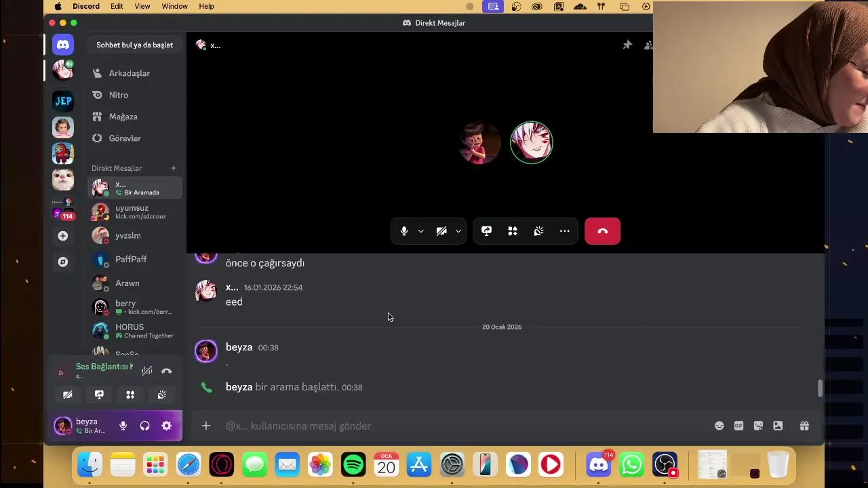Mute microphone in beyza user panel

[x=123, y=426]
